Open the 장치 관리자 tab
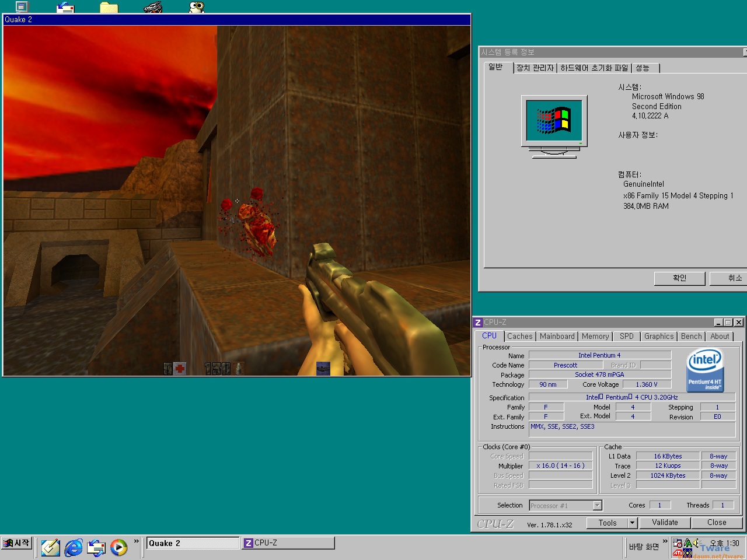The image size is (747, 560). [x=535, y=68]
